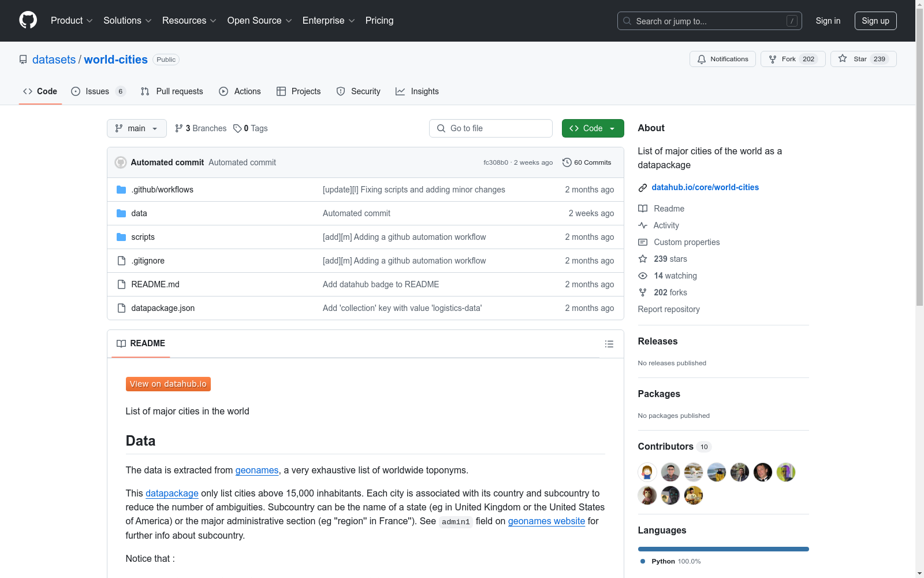Click the fork icon beside 202 forks

pyautogui.click(x=643, y=292)
